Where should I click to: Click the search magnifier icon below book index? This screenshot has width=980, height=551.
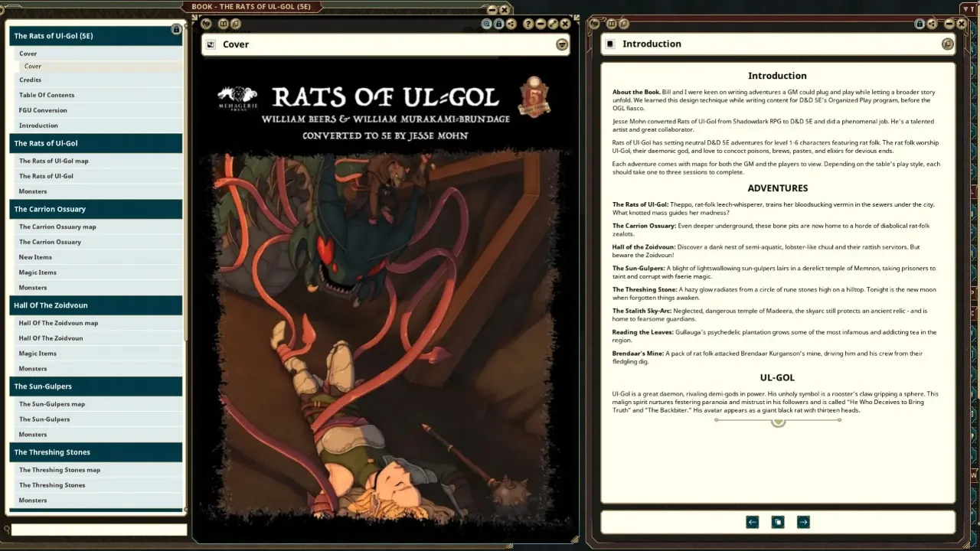(7, 529)
